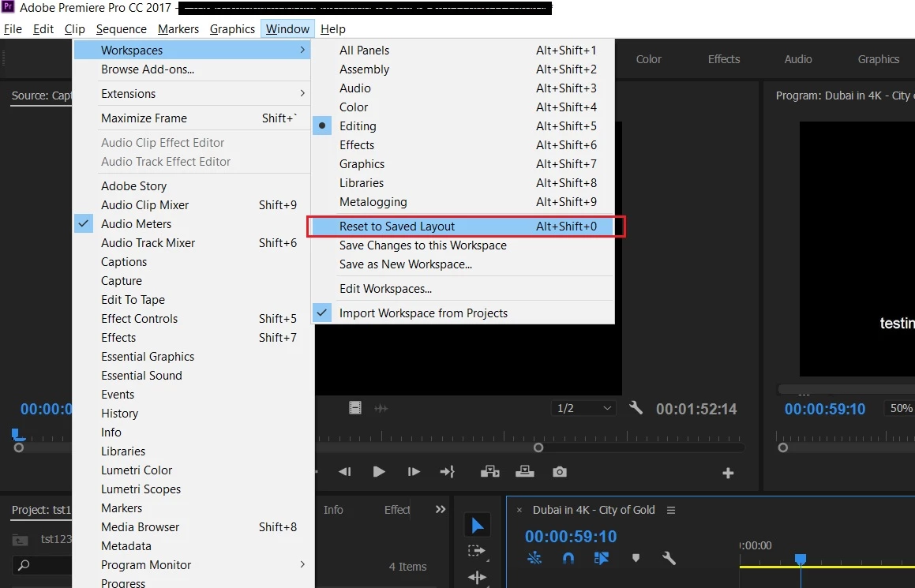This screenshot has width=915, height=588.
Task: Click the Program monitor zoom bar handle
Action: pos(783,448)
